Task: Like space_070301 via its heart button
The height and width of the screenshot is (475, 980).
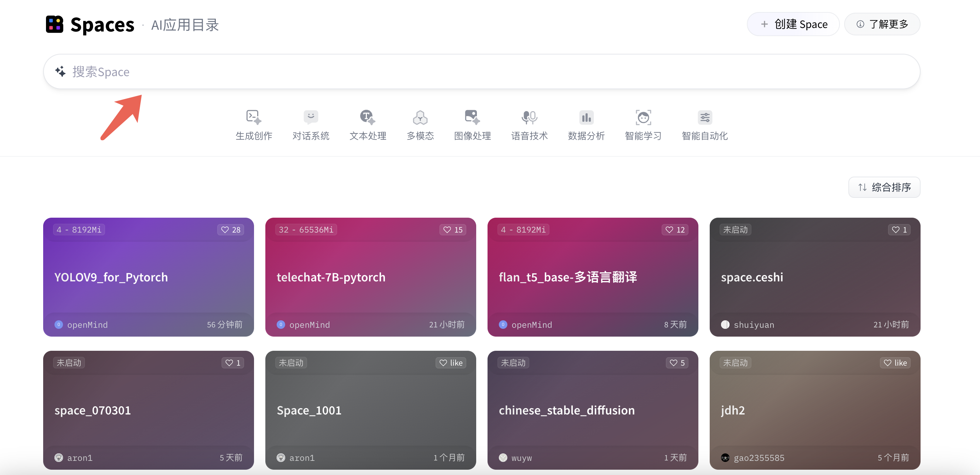Action: point(233,363)
